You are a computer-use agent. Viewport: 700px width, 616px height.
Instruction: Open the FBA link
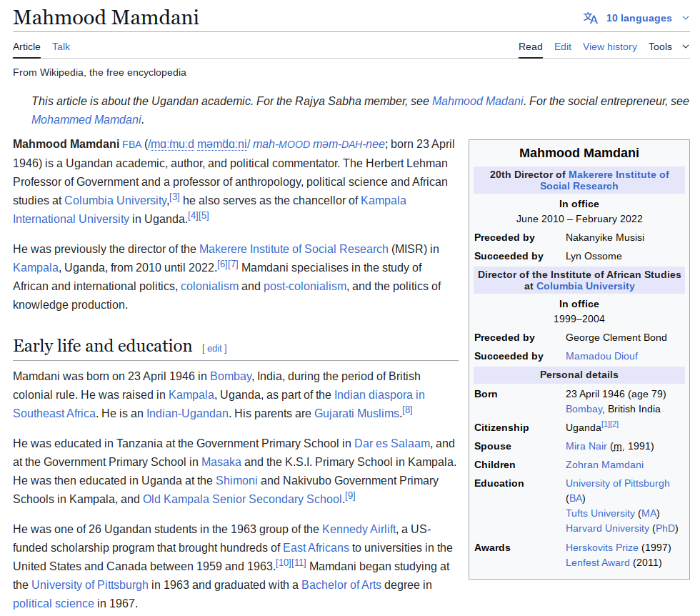131,145
